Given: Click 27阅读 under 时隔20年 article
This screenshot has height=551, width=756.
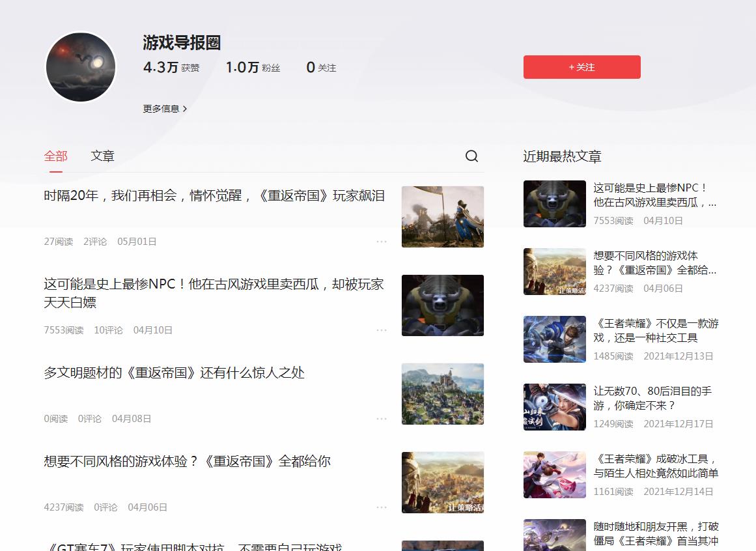Looking at the screenshot, I should (x=59, y=242).
